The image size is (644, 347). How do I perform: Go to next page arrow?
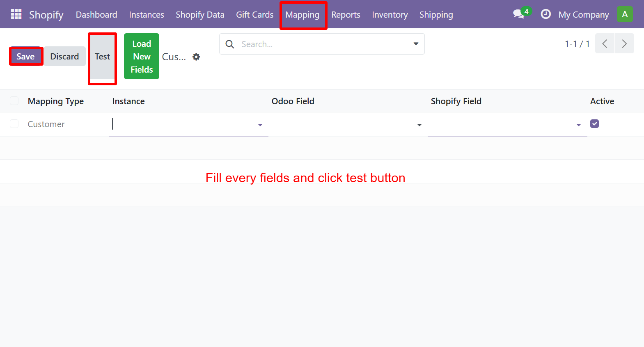624,43
